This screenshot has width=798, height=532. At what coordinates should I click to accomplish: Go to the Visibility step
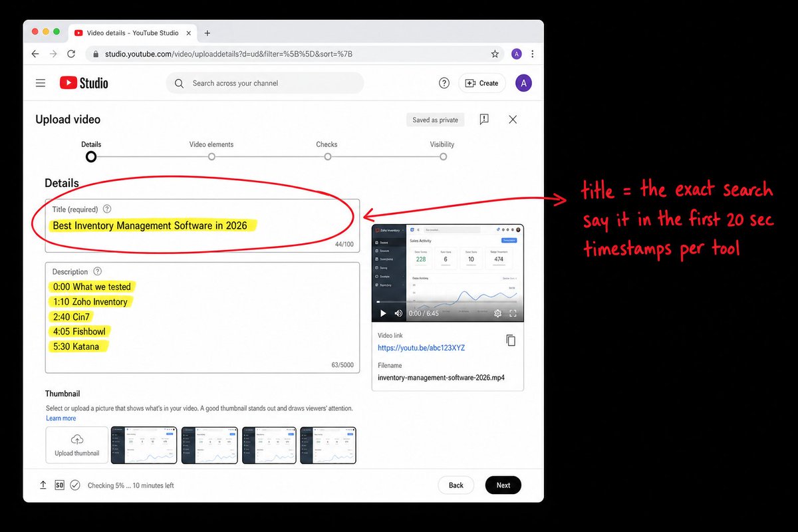click(442, 152)
